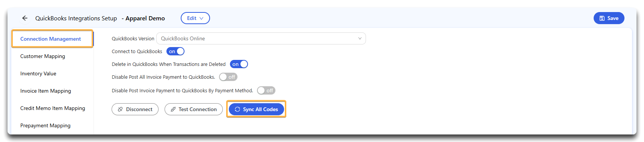This screenshot has width=644, height=142.
Task: Go to Credit Memo Item Mapping
Action: pos(52,108)
